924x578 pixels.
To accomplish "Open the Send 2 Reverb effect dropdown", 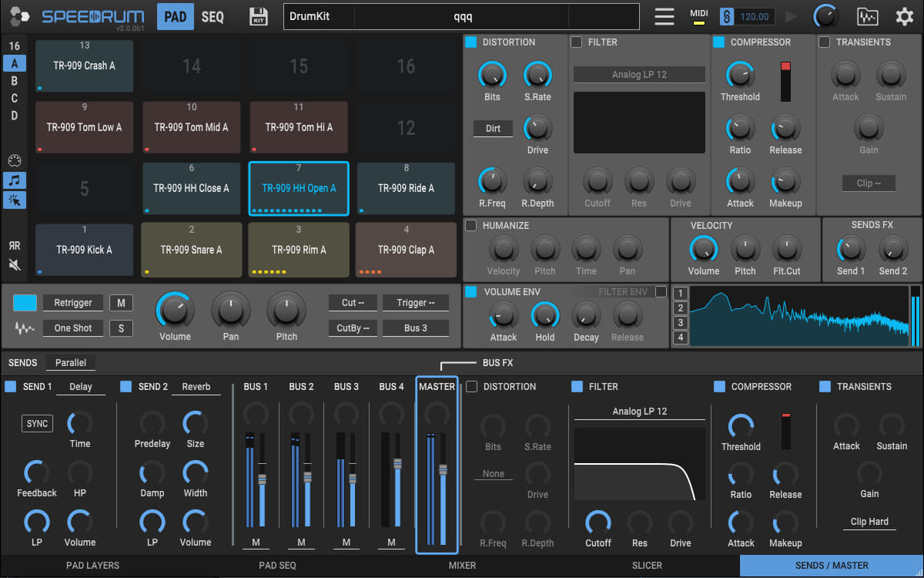I will pos(196,387).
